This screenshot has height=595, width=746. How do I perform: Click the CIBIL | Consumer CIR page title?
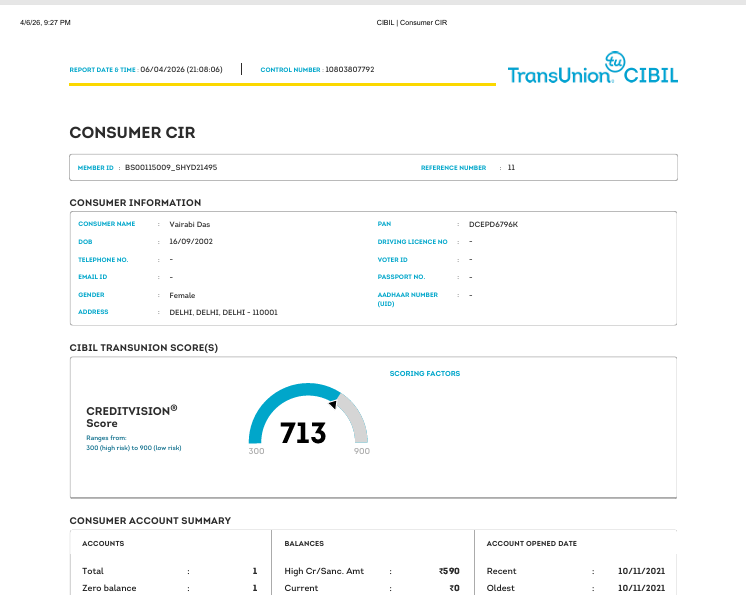(x=412, y=22)
